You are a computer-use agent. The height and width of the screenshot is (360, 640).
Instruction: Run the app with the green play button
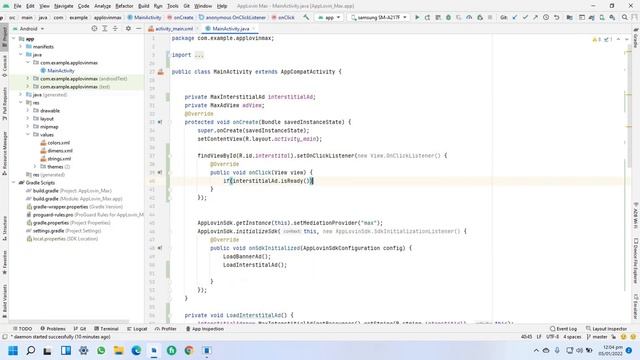pyautogui.click(x=417, y=18)
